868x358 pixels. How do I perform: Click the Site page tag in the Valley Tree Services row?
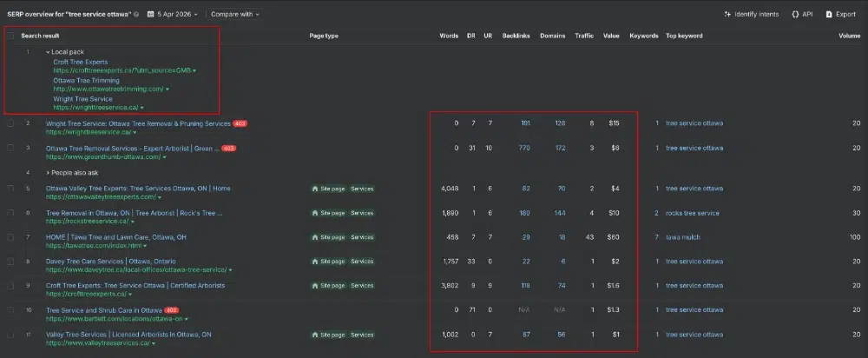328,335
